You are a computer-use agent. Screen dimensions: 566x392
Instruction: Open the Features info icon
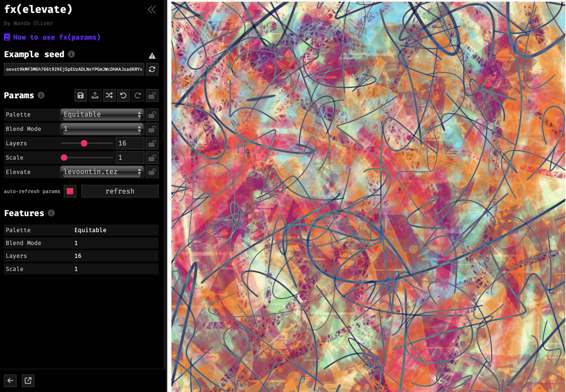(x=51, y=213)
